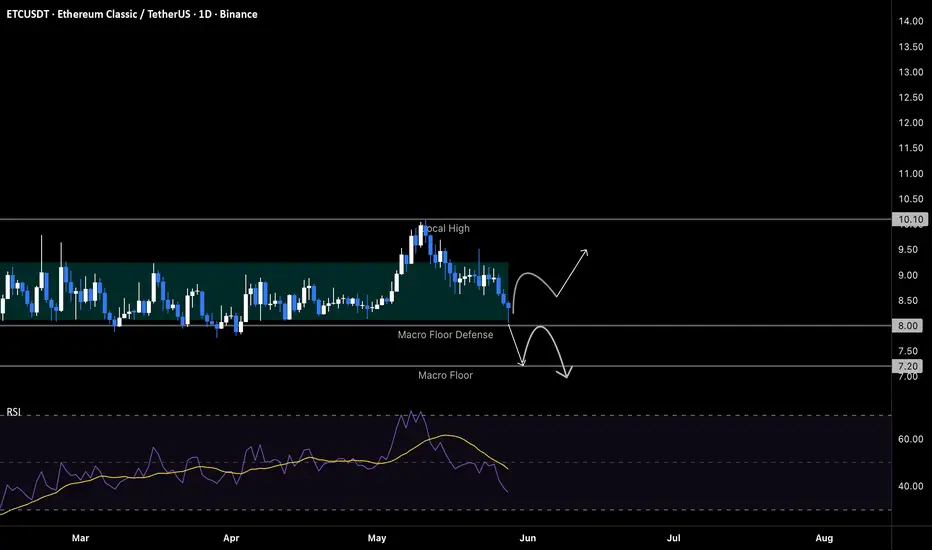Click the 40.00 RSI scale value
Screen dimensions: 932x550
(x=911, y=486)
